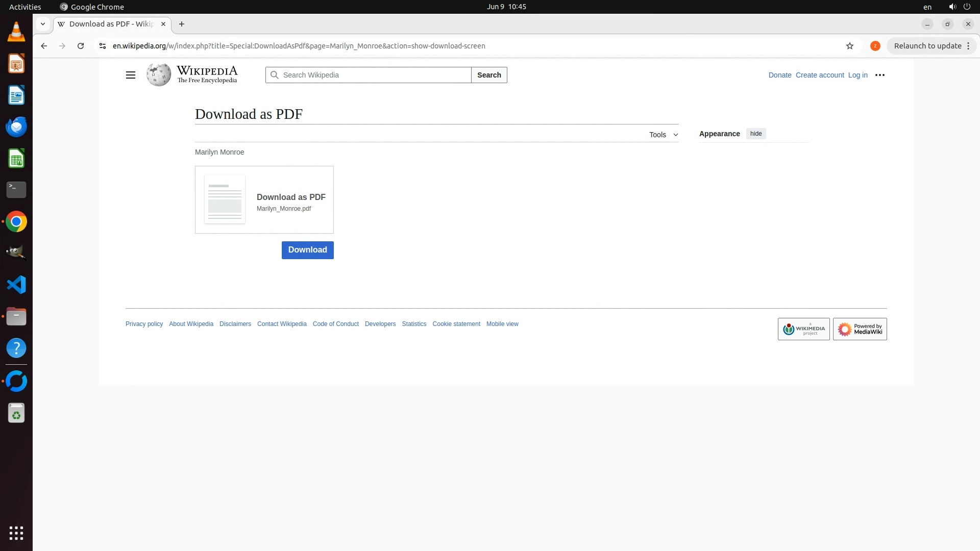The width and height of the screenshot is (980, 551).
Task: Open the tab search dropdown arrow
Action: pyautogui.click(x=43, y=24)
